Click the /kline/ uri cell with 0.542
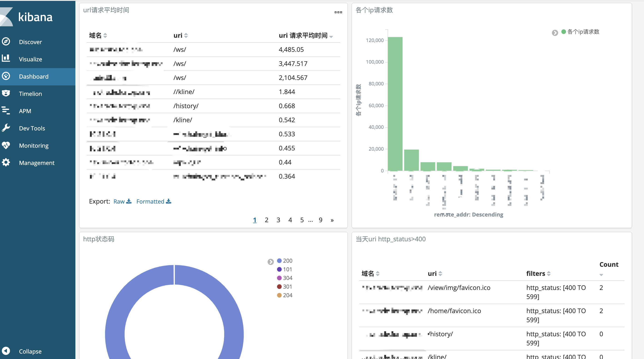The image size is (644, 359). [183, 120]
